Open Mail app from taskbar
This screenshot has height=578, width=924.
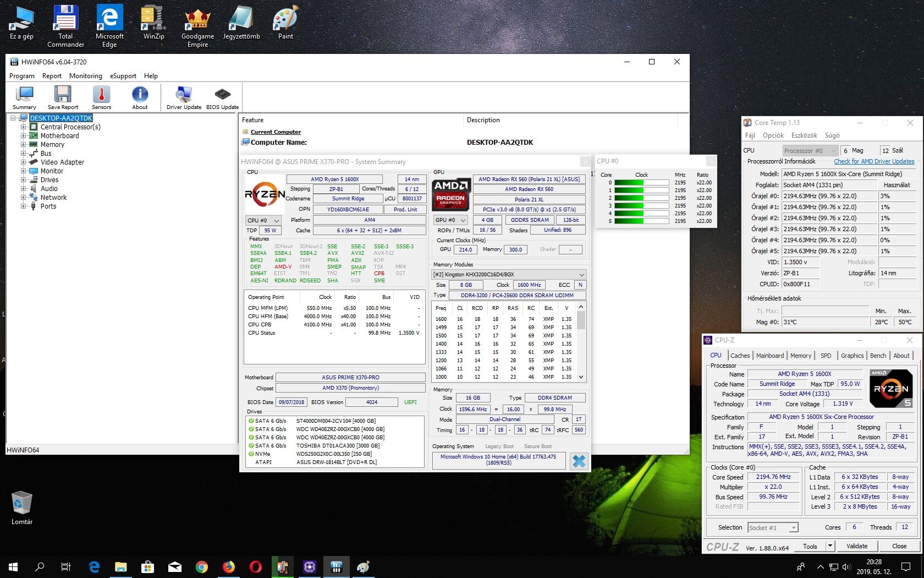tap(174, 566)
